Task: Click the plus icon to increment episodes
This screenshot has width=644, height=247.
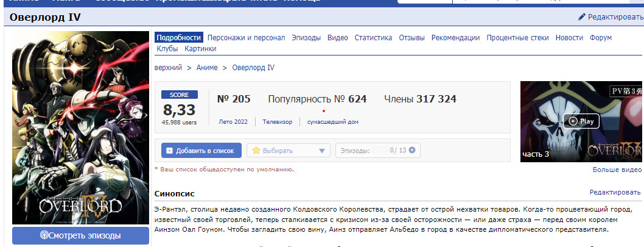Action: 412,150
